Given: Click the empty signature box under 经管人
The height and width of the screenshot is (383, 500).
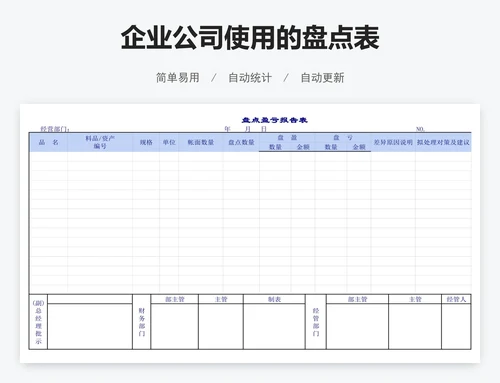Looking at the screenshot, I should pos(456,326).
